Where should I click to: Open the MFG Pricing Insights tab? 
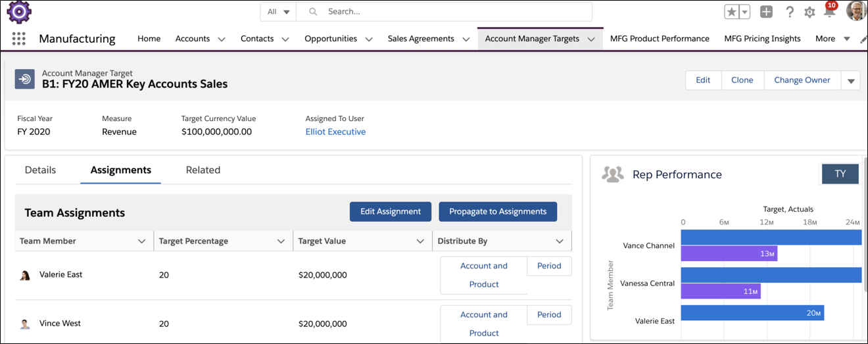tap(762, 39)
